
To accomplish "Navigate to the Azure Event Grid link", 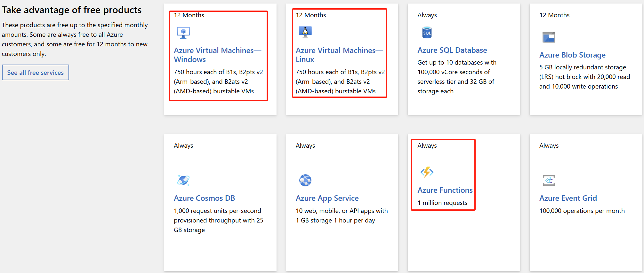I will point(568,198).
